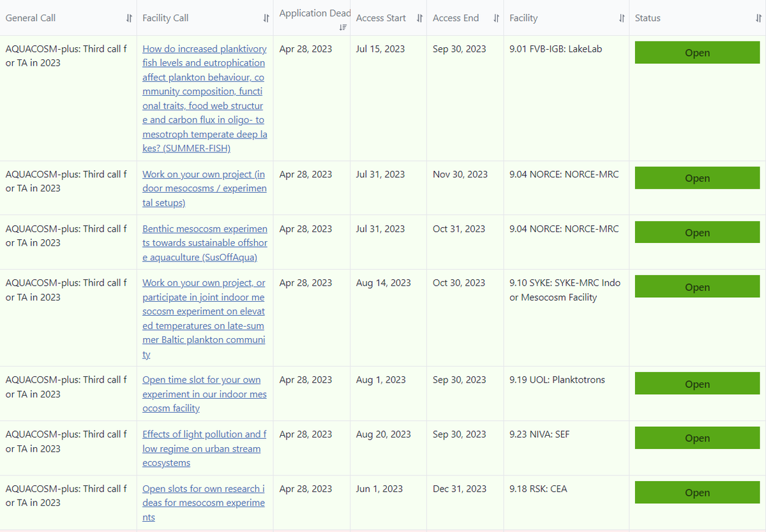
Task: Click the 'Aug 20, 2023' access start date
Action: 384,434
